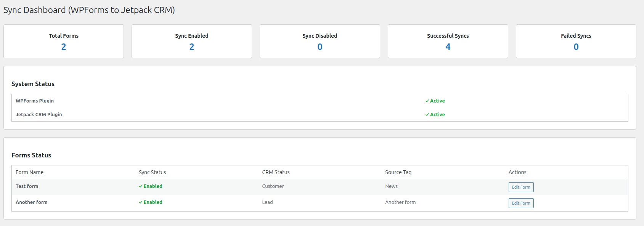Click the Form Name column header
Screen dimensions: 644x226
(29, 172)
